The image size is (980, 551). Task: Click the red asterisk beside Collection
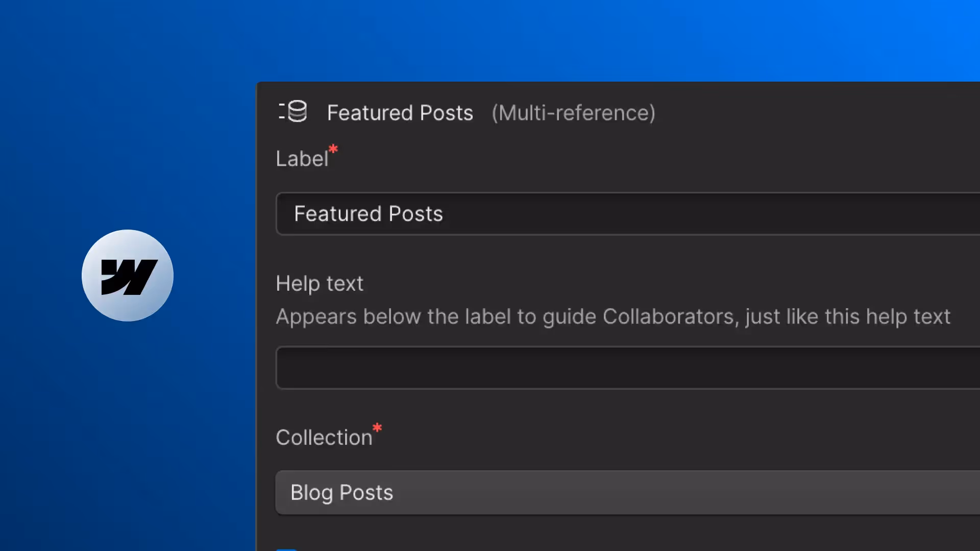pyautogui.click(x=377, y=428)
